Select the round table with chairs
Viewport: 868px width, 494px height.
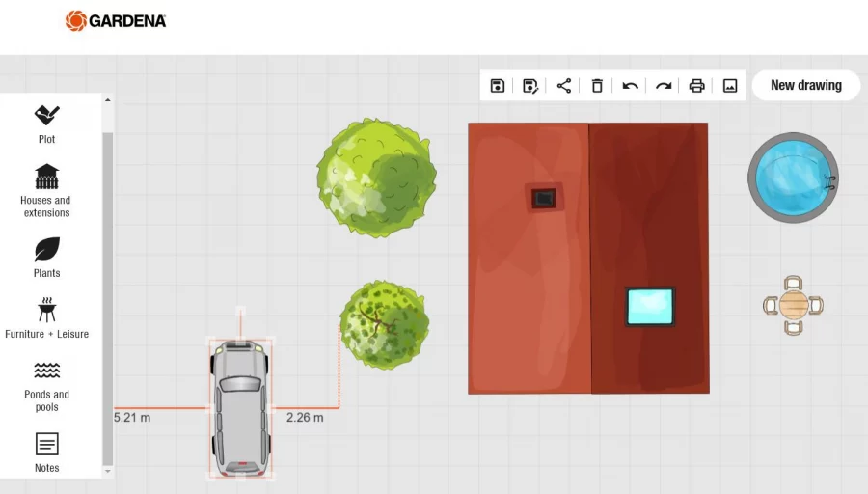tap(793, 305)
